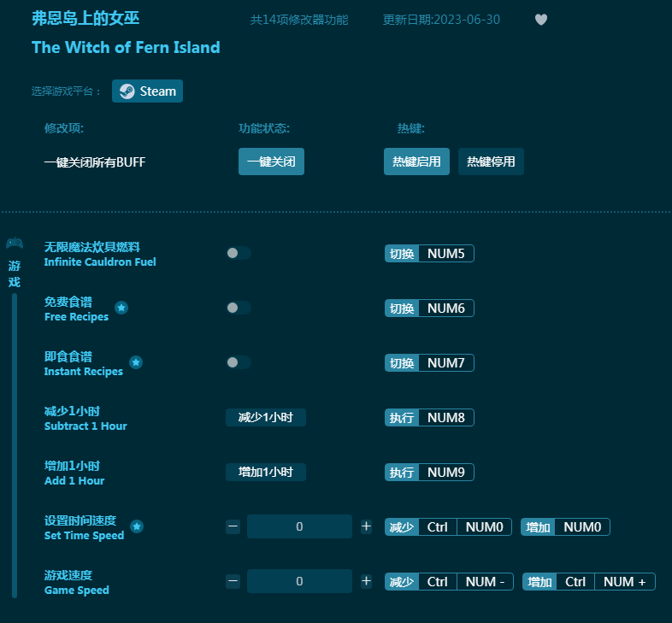The height and width of the screenshot is (623, 672).
Task: Click the heart favorite icon
Action: click(541, 20)
